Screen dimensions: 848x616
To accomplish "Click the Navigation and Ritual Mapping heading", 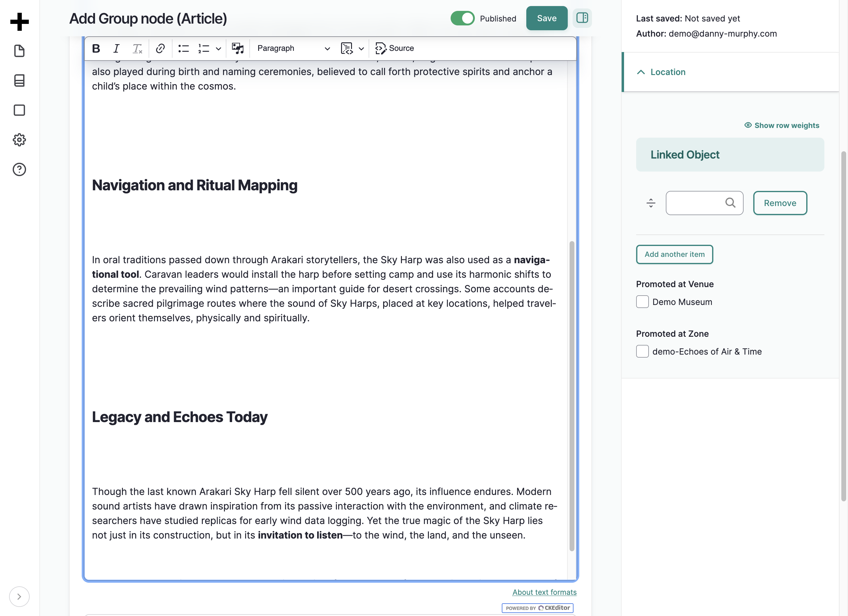I will pos(195,185).
